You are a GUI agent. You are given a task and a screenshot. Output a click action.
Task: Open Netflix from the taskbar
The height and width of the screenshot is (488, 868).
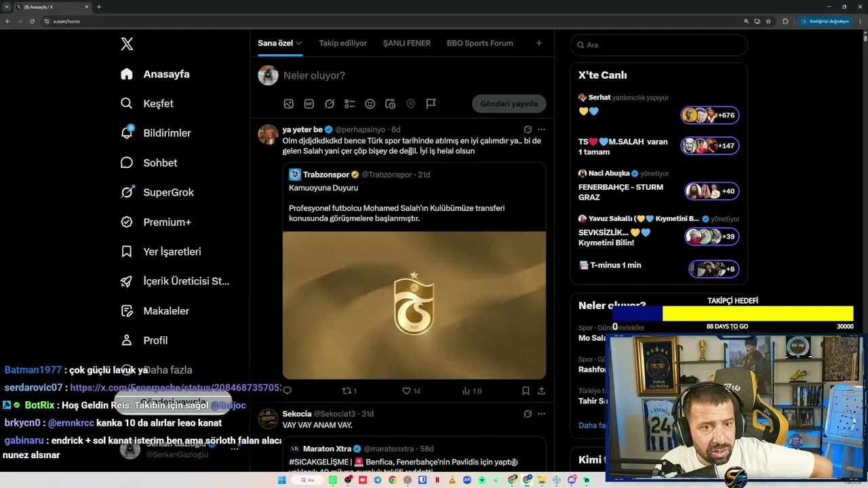pyautogui.click(x=437, y=480)
